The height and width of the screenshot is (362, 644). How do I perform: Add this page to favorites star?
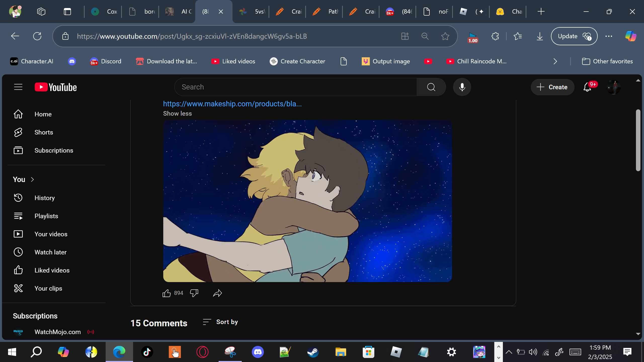coord(445,36)
